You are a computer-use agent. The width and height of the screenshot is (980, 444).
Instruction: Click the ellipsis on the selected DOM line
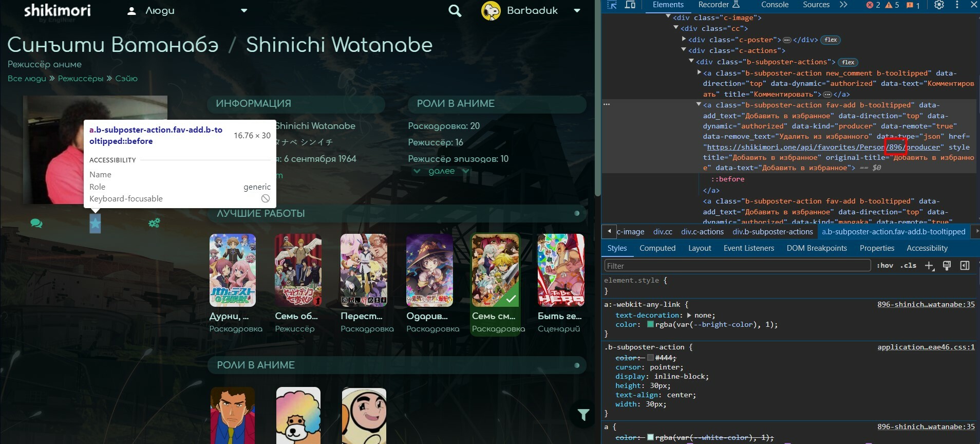[x=607, y=104]
